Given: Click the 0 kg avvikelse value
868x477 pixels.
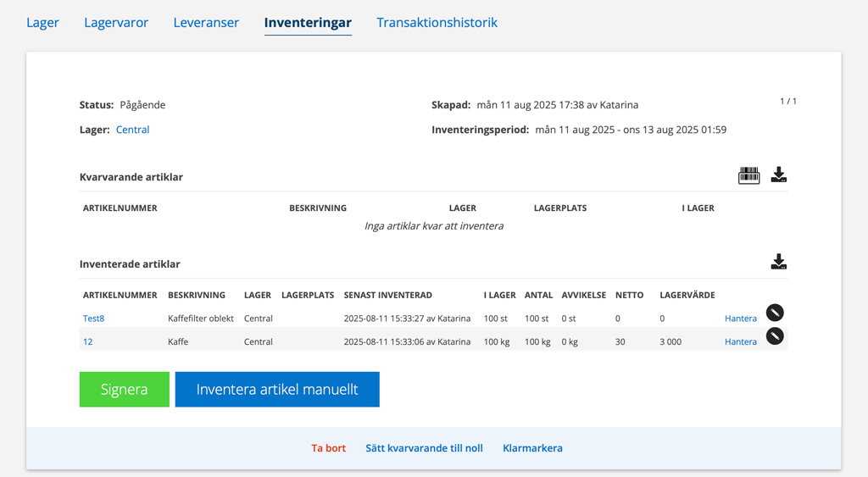Looking at the screenshot, I should click(570, 341).
